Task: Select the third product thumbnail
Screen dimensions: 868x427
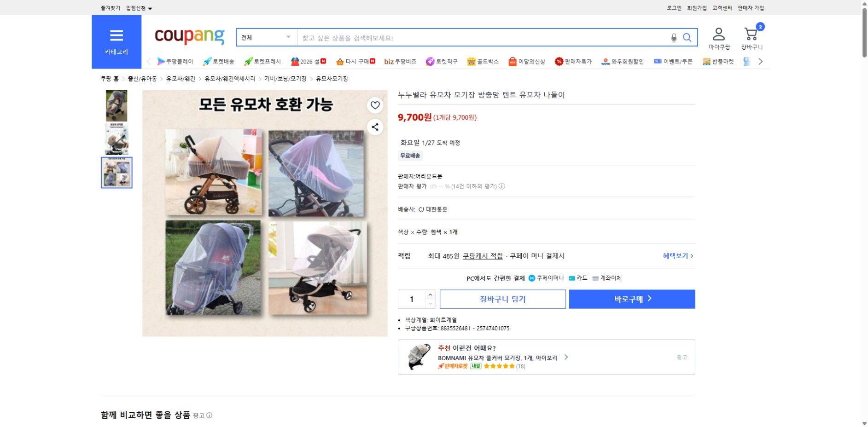Action: pyautogui.click(x=116, y=173)
